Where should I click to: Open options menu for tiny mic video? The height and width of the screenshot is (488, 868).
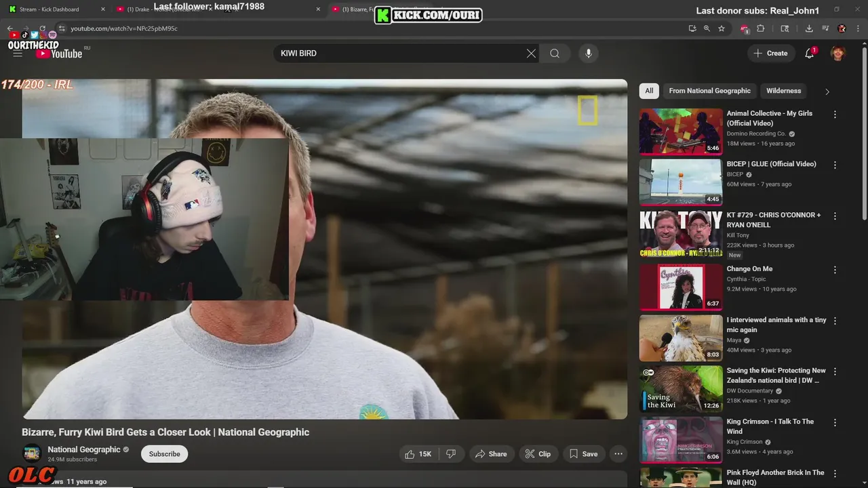coord(835,321)
